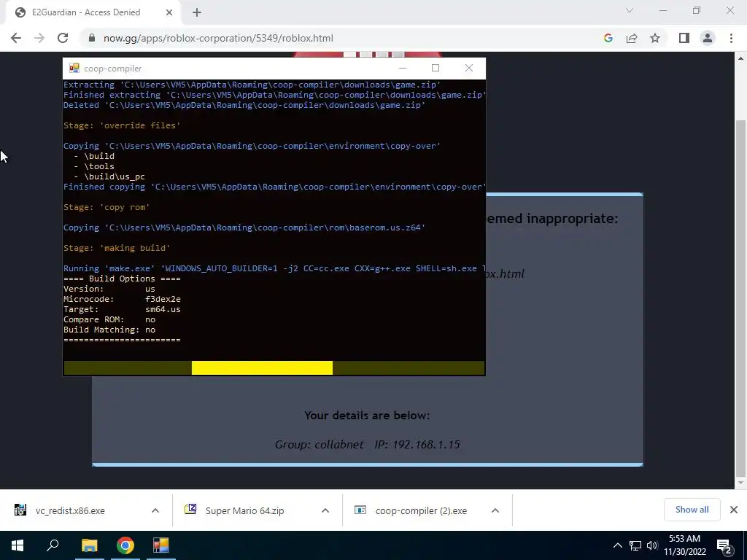This screenshot has height=560, width=747.
Task: Click the scrollbar down arrow
Action: [x=740, y=483]
